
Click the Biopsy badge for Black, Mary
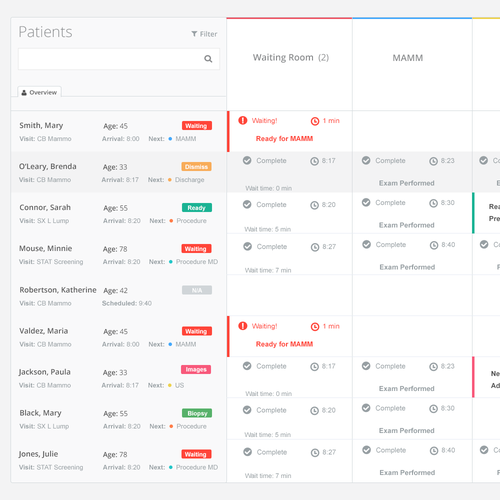pyautogui.click(x=197, y=413)
